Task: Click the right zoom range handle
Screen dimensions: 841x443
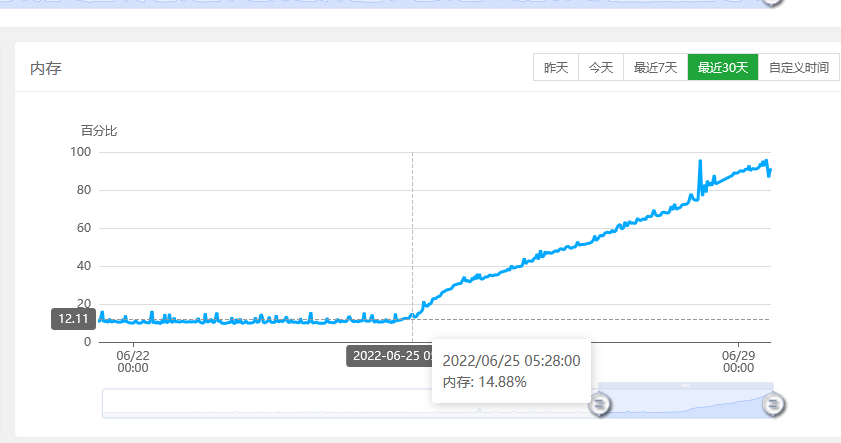Action: click(x=773, y=405)
